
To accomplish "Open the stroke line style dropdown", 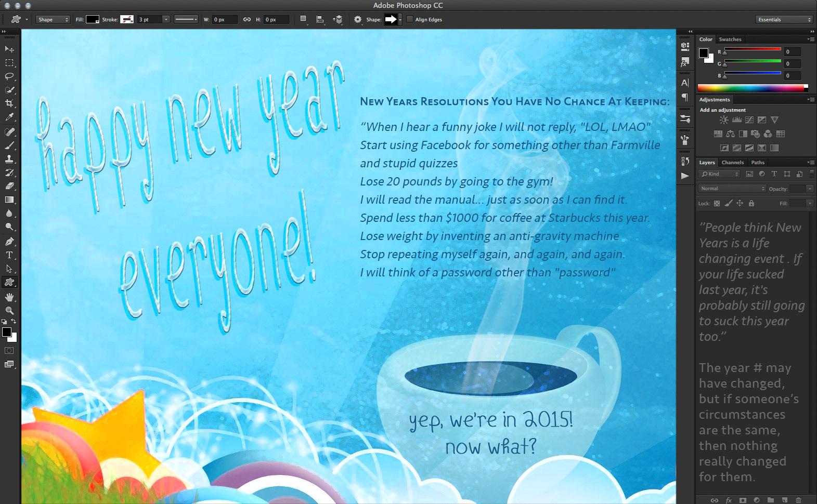I will [186, 20].
